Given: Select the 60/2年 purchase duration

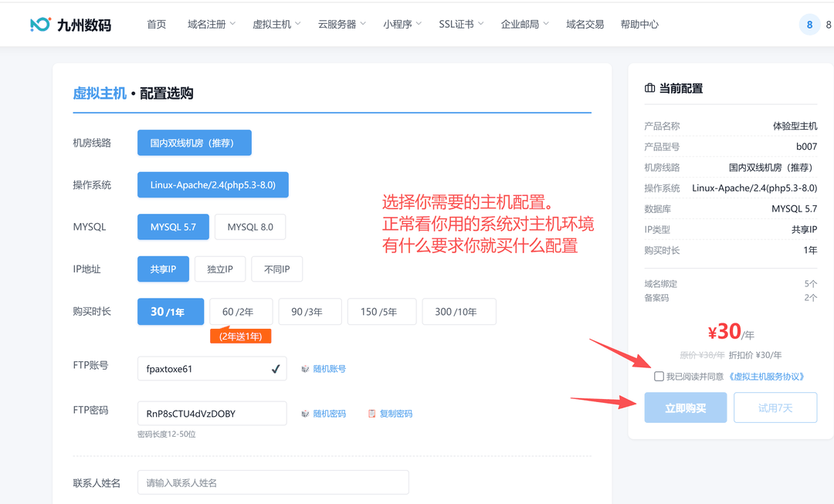Looking at the screenshot, I should click(x=241, y=312).
